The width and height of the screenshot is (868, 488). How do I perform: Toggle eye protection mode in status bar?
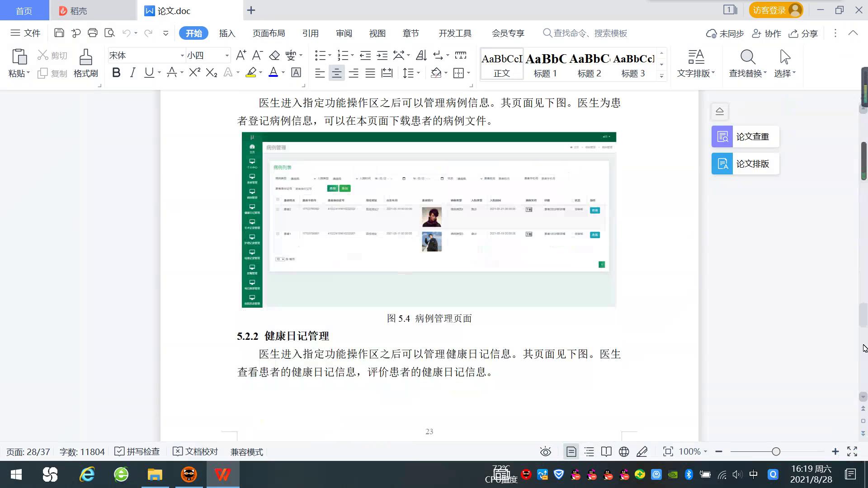tap(545, 451)
